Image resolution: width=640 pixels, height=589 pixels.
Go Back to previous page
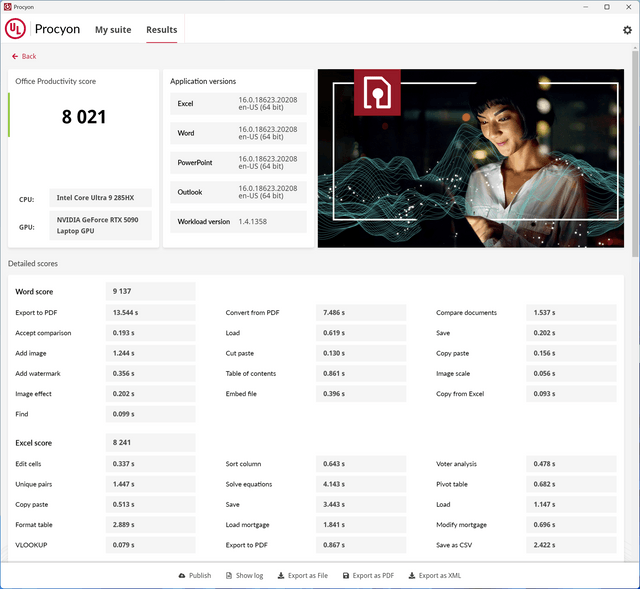[x=24, y=56]
